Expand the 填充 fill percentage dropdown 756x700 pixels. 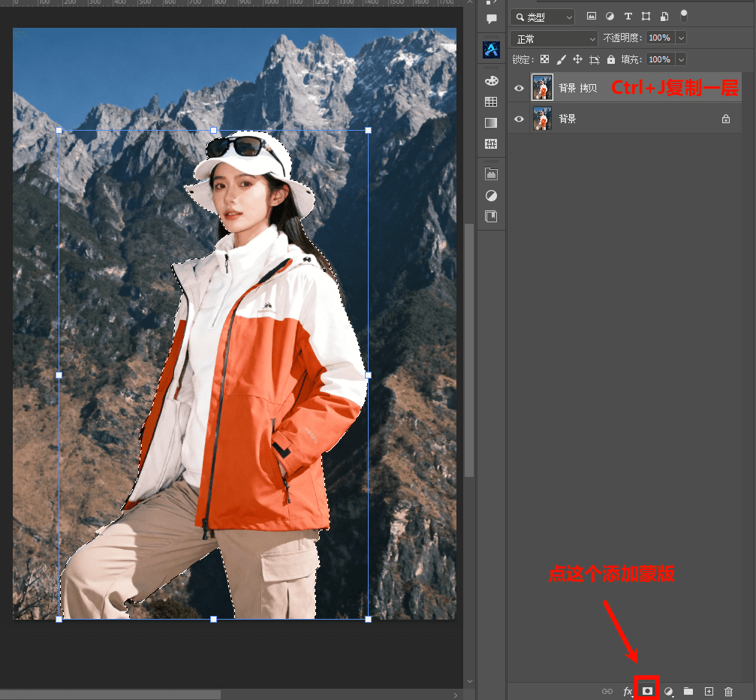[x=681, y=59]
